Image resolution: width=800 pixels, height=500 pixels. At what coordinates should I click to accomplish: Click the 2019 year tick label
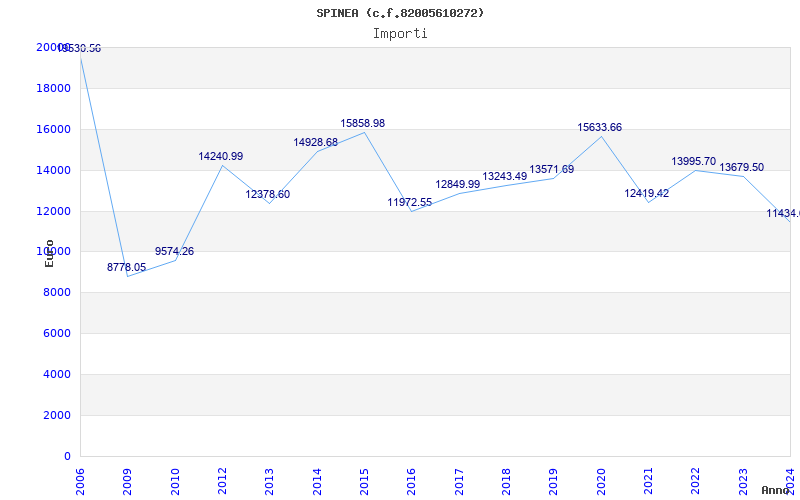point(554,481)
